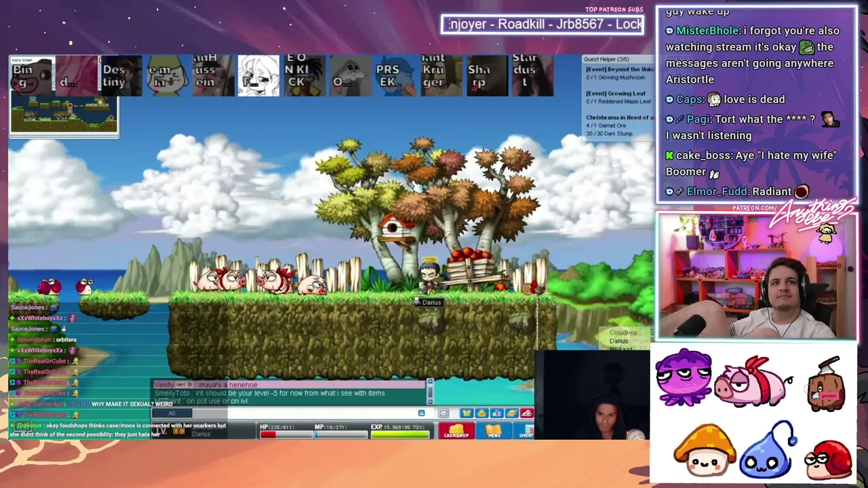Viewport: 868px width, 488px height.
Task: Click the EXP progress bar
Action: tap(399, 434)
